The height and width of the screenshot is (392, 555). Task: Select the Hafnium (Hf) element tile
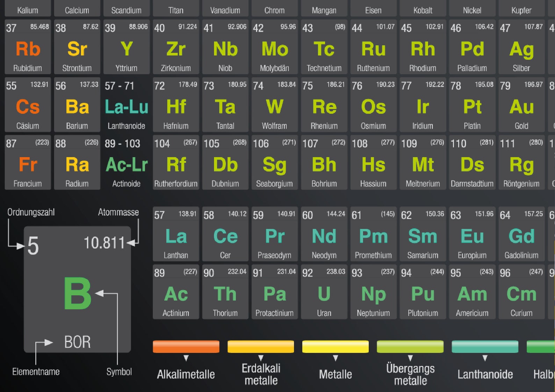click(x=176, y=105)
